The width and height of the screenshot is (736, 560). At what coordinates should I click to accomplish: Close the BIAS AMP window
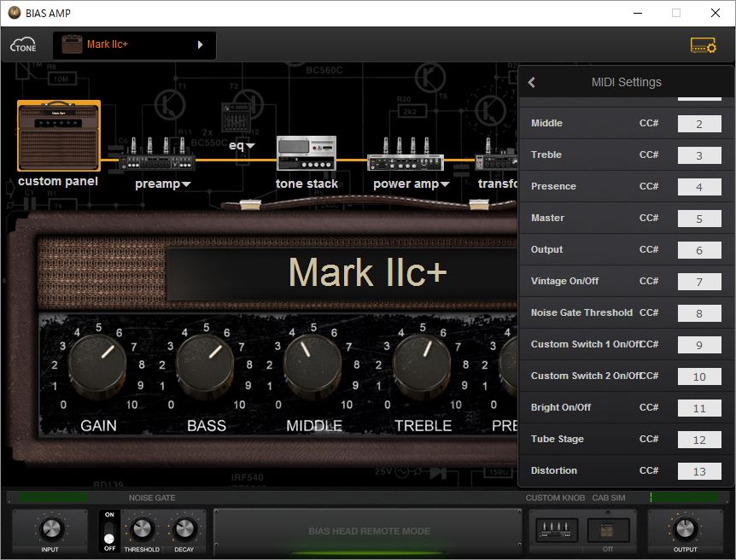click(716, 13)
